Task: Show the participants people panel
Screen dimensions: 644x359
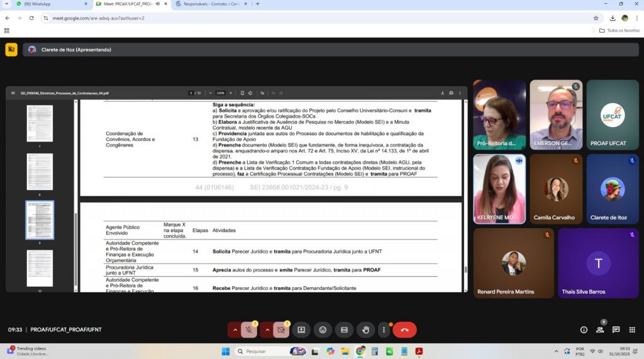Action: pyautogui.click(x=600, y=329)
